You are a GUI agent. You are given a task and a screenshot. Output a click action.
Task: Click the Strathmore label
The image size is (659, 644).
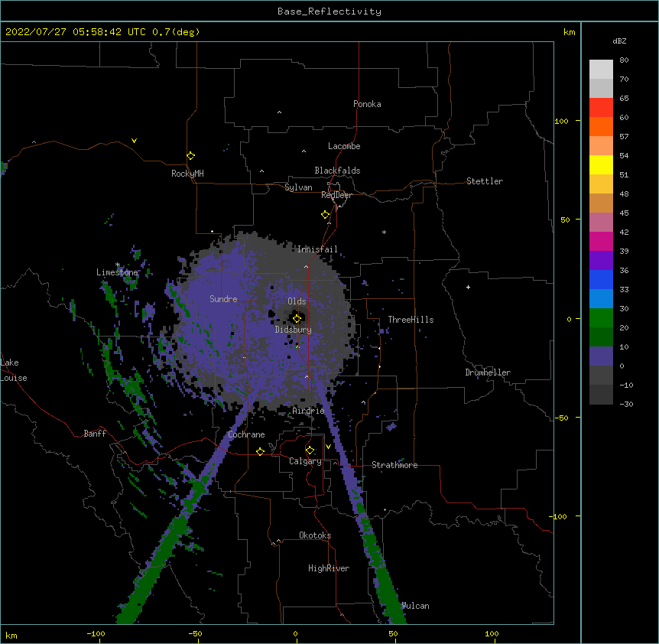pyautogui.click(x=394, y=465)
